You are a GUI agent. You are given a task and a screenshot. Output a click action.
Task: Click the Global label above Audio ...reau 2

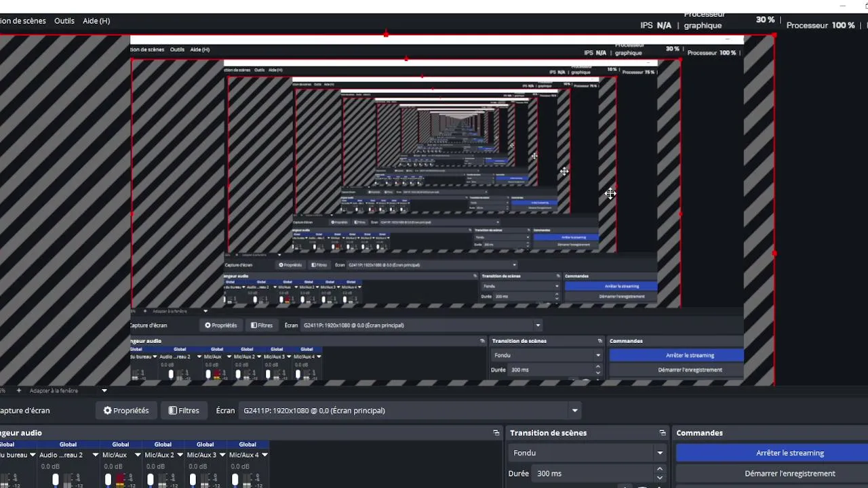click(x=68, y=445)
